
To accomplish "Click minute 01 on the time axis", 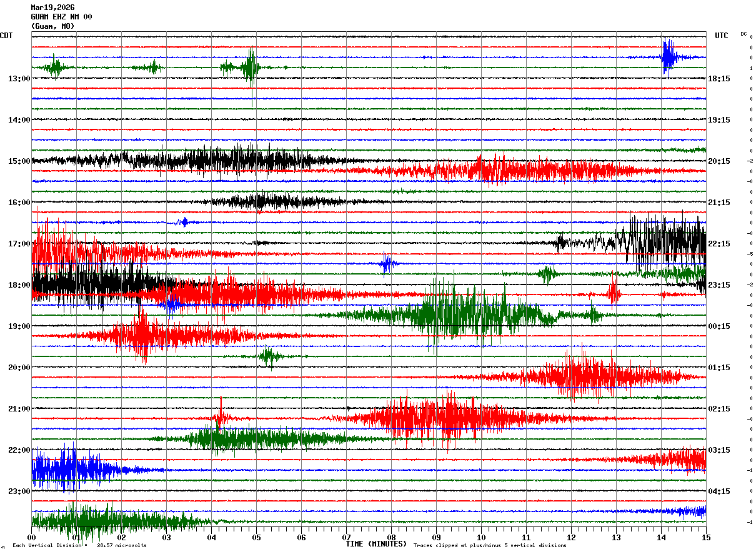I will pos(77,538).
